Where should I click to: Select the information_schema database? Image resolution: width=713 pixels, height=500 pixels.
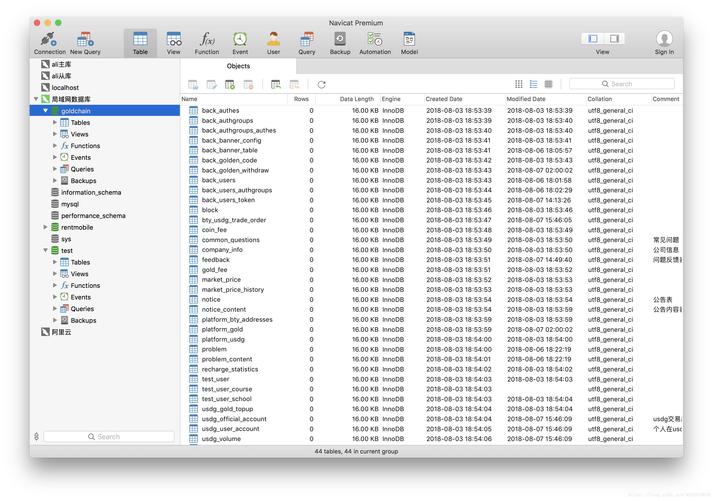pyautogui.click(x=91, y=192)
